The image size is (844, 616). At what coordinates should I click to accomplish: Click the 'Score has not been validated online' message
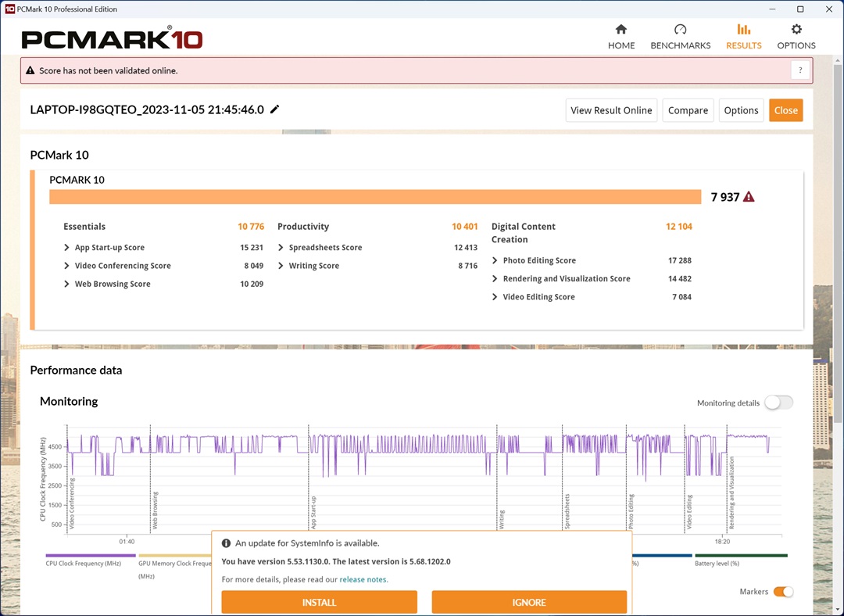coord(108,70)
